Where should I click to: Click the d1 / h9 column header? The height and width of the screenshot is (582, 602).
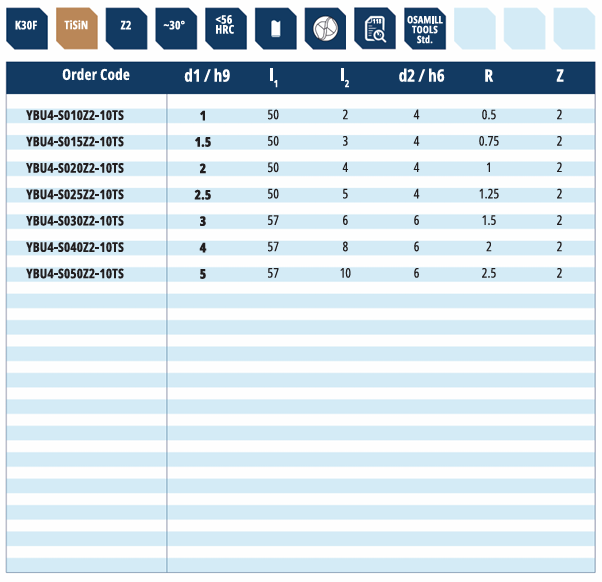(x=207, y=76)
